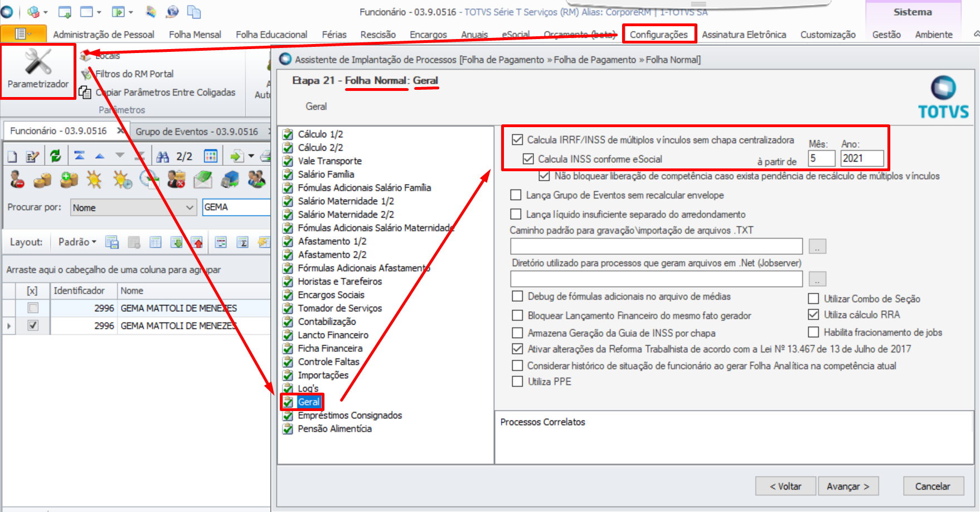Click the Ano input field
Image resolution: width=980 pixels, height=512 pixels.
pos(862,158)
